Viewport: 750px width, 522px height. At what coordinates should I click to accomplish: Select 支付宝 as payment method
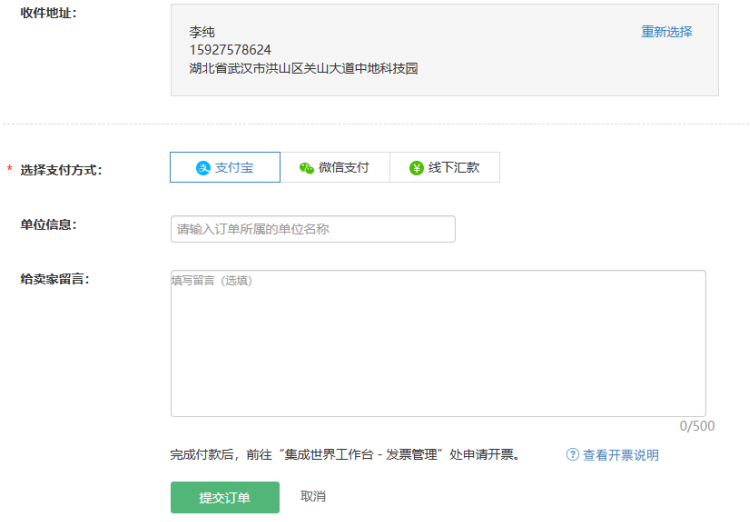225,168
